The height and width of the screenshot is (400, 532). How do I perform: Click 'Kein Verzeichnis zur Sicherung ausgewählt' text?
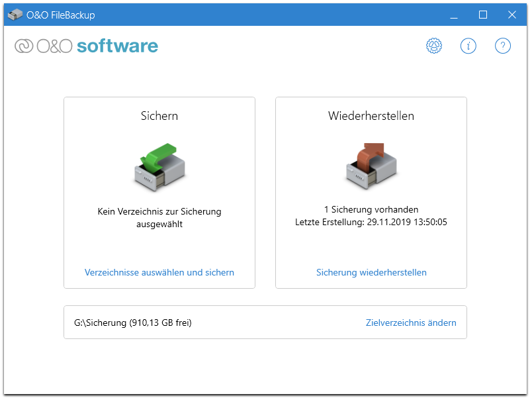tap(159, 218)
